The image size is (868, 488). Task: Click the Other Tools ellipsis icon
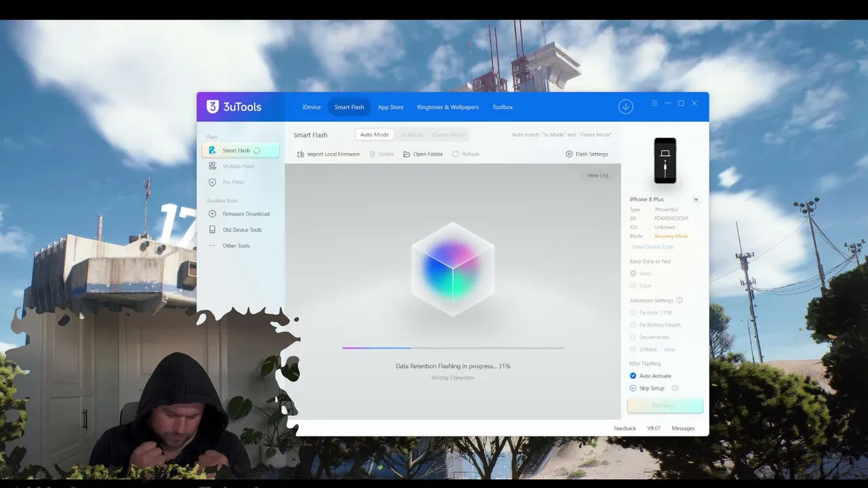[x=213, y=245]
